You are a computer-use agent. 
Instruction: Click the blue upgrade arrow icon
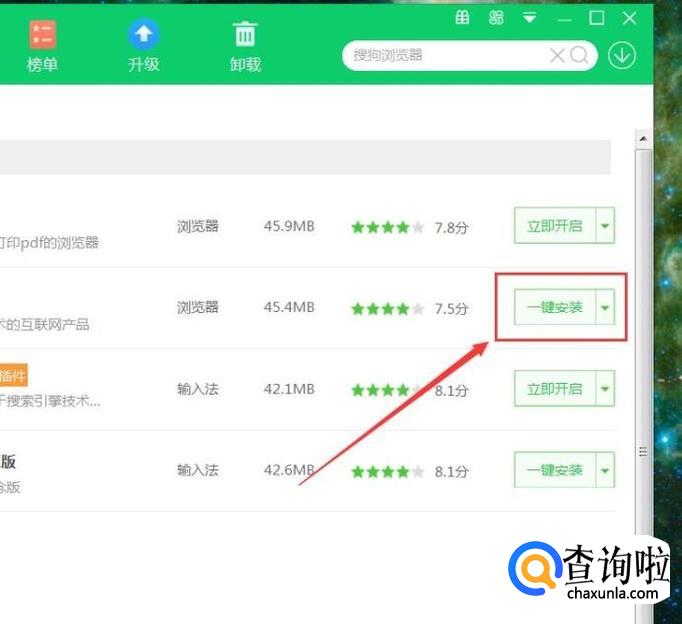(144, 34)
